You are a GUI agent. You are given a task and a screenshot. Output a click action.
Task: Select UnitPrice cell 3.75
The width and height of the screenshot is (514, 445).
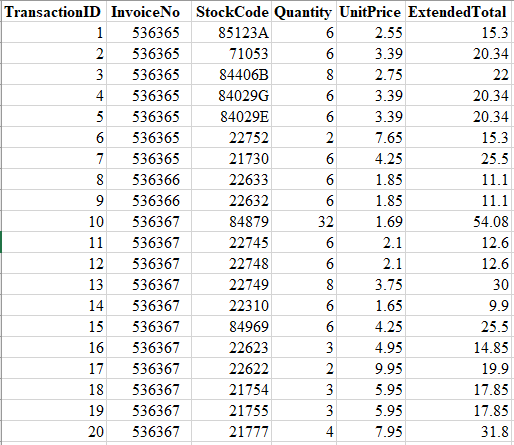tap(371, 285)
